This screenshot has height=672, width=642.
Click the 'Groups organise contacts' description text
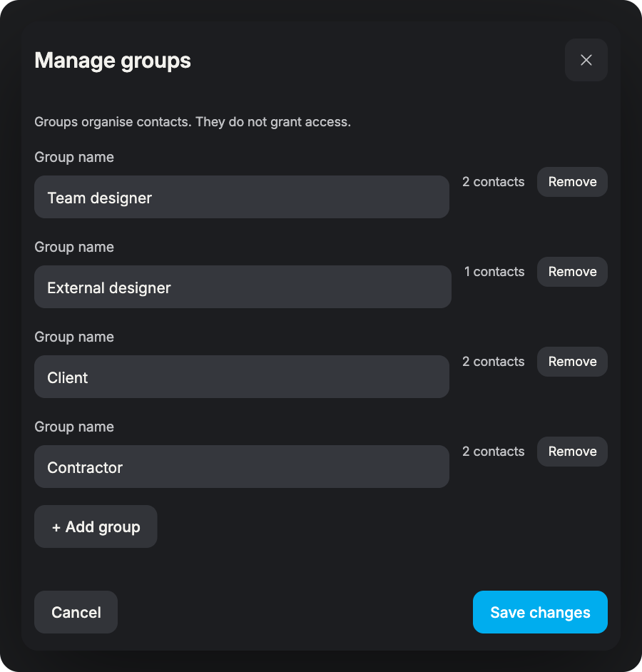pyautogui.click(x=193, y=122)
